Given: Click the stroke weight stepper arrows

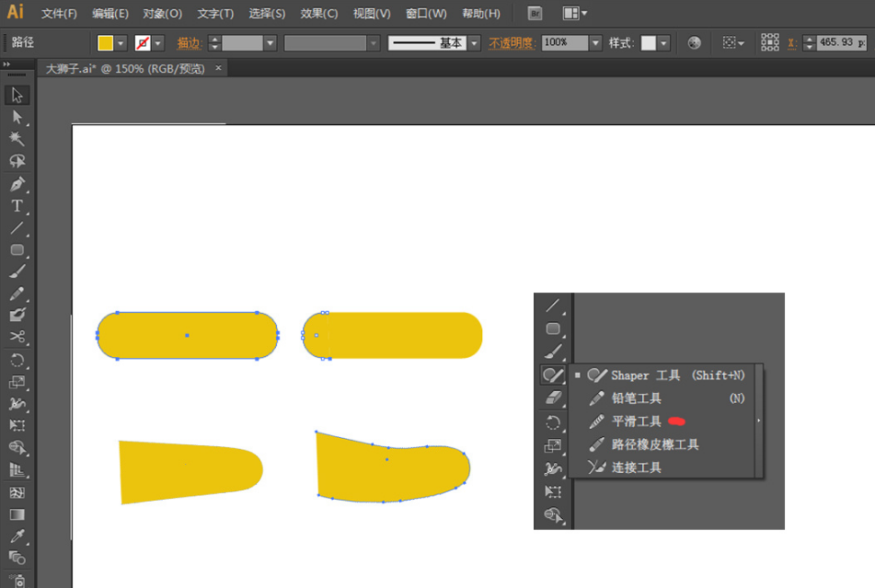Looking at the screenshot, I should click(214, 43).
